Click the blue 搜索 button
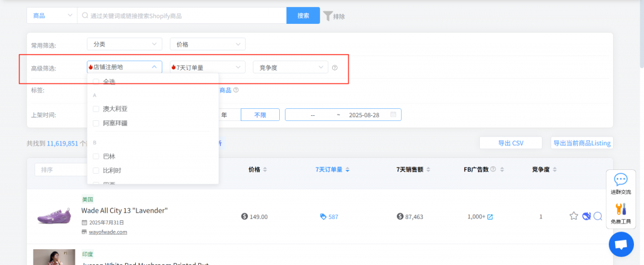Viewport: 644px width, 265px height. [303, 16]
